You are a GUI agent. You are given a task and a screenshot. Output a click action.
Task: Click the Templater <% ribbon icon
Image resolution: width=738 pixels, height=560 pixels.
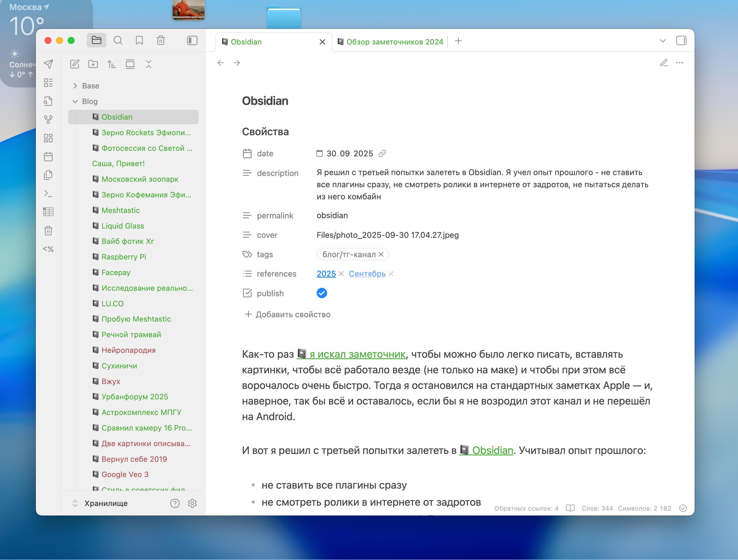pyautogui.click(x=48, y=249)
